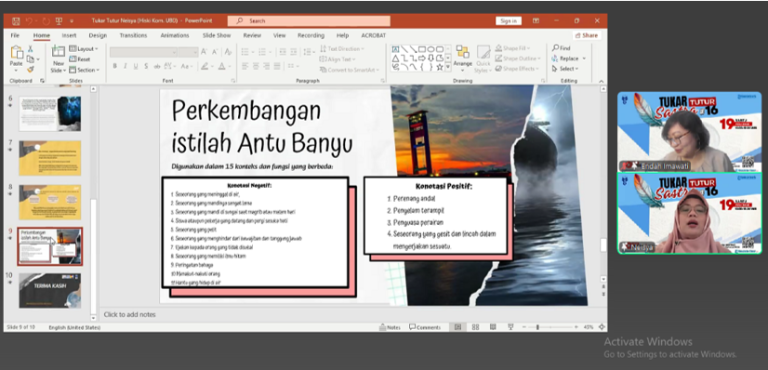This screenshot has height=370, width=768.
Task: Select the Format Painter brush
Action: 30,70
